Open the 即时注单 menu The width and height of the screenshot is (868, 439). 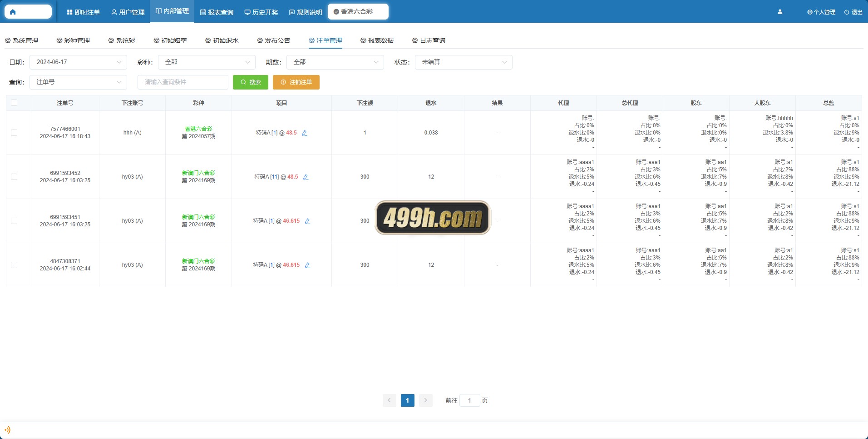pyautogui.click(x=84, y=12)
